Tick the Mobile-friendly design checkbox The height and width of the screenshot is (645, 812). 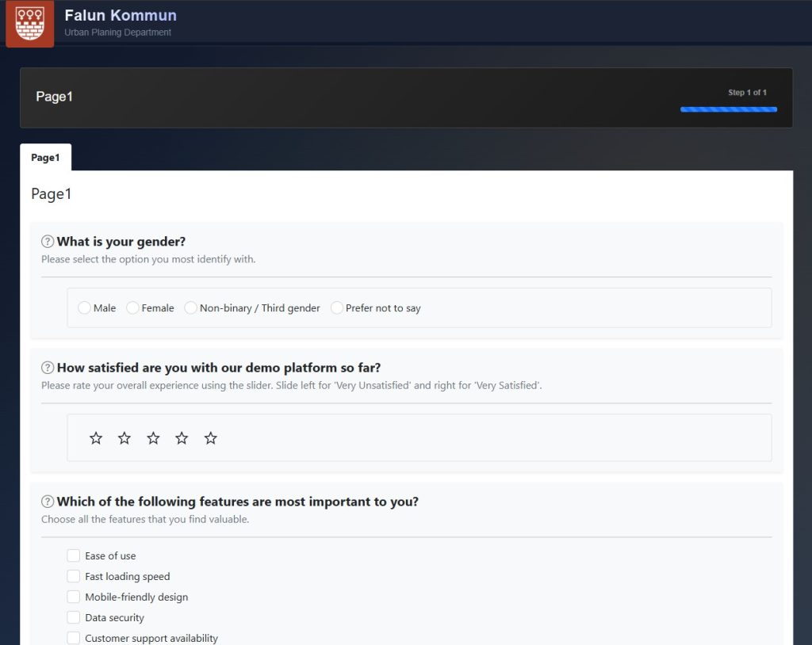click(74, 597)
